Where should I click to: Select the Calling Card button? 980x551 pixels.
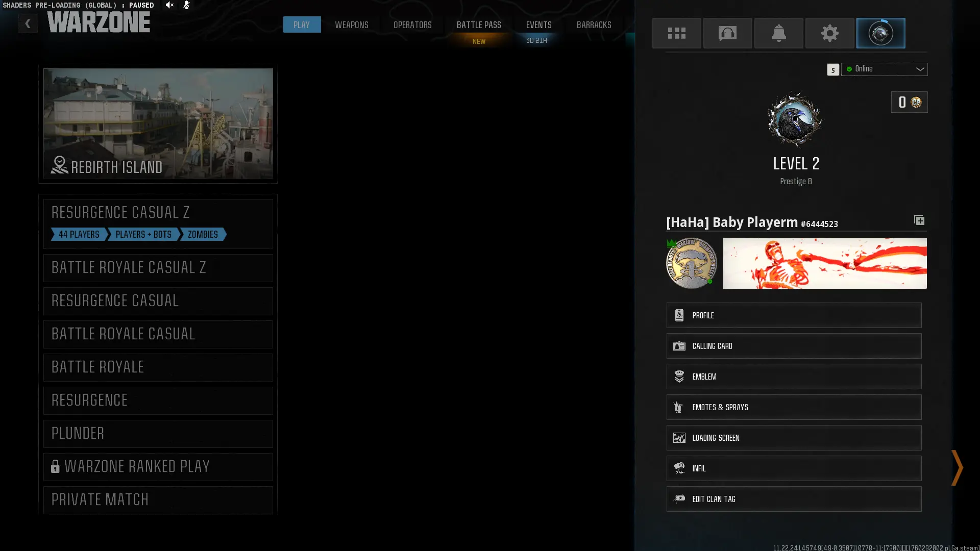[794, 346]
